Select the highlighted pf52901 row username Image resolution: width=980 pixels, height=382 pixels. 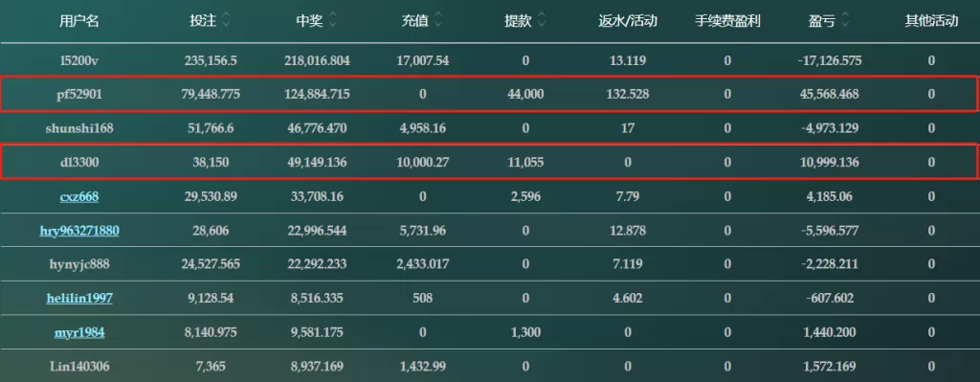(x=79, y=95)
